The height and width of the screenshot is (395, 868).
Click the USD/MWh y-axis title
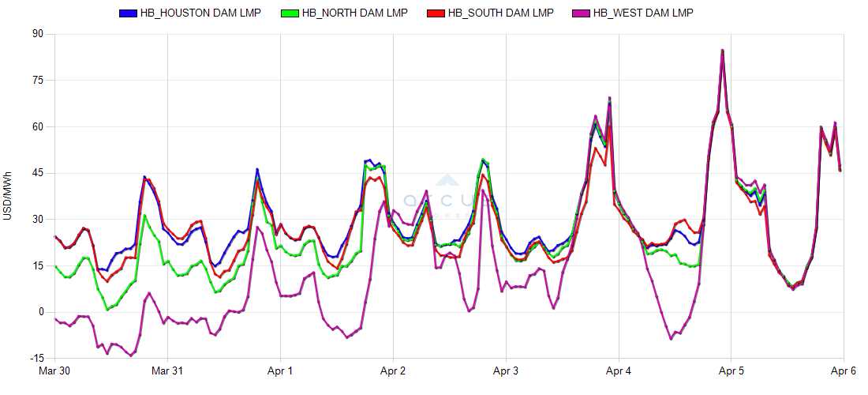(8, 196)
